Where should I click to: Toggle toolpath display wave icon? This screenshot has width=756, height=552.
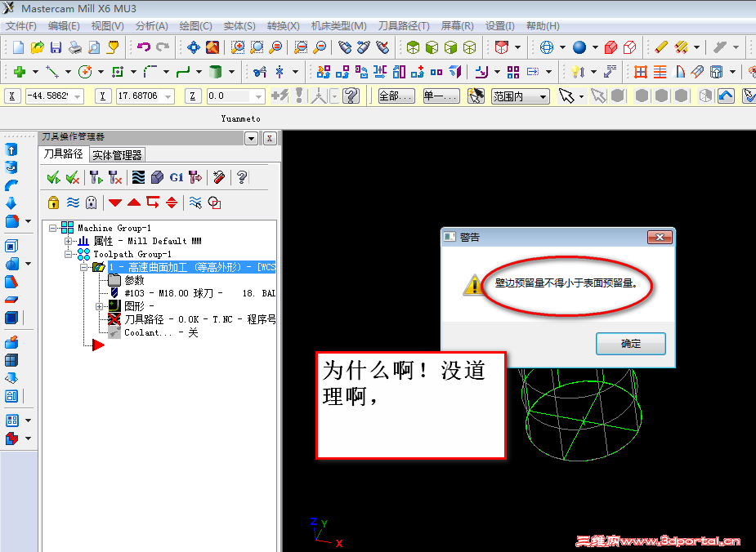pyautogui.click(x=73, y=203)
